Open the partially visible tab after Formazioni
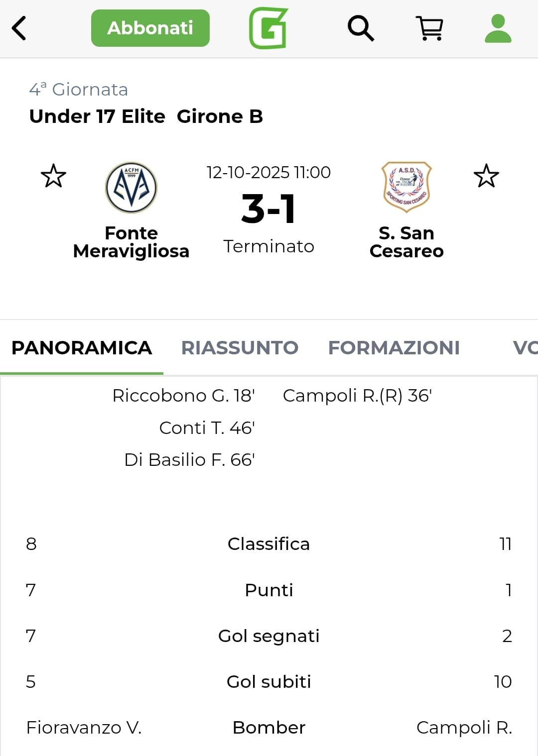 (525, 348)
